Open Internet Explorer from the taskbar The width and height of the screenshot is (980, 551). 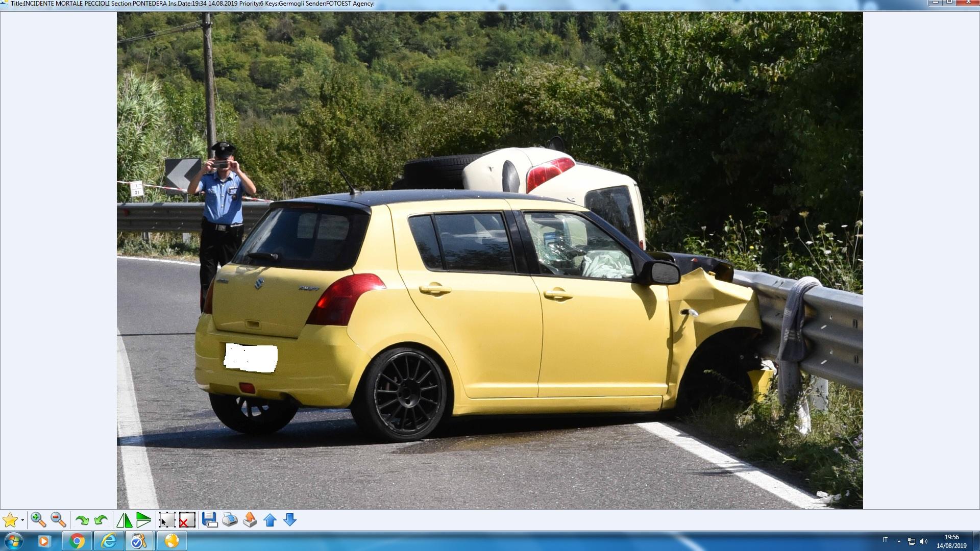pyautogui.click(x=108, y=541)
